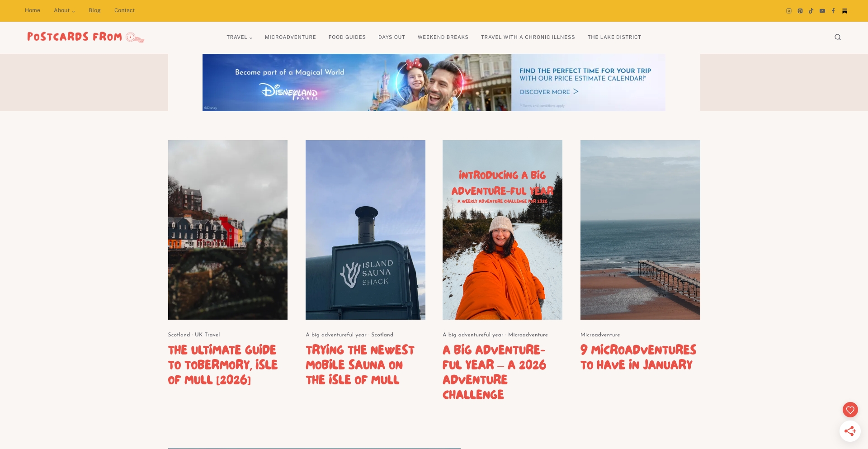The image size is (868, 449).
Task: Go to Food Guides section
Action: [x=347, y=37]
